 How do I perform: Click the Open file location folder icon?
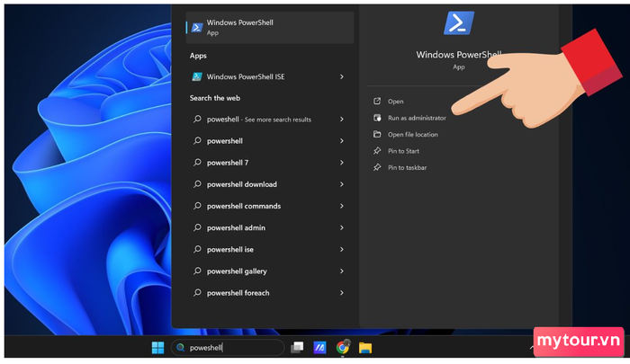click(x=377, y=134)
